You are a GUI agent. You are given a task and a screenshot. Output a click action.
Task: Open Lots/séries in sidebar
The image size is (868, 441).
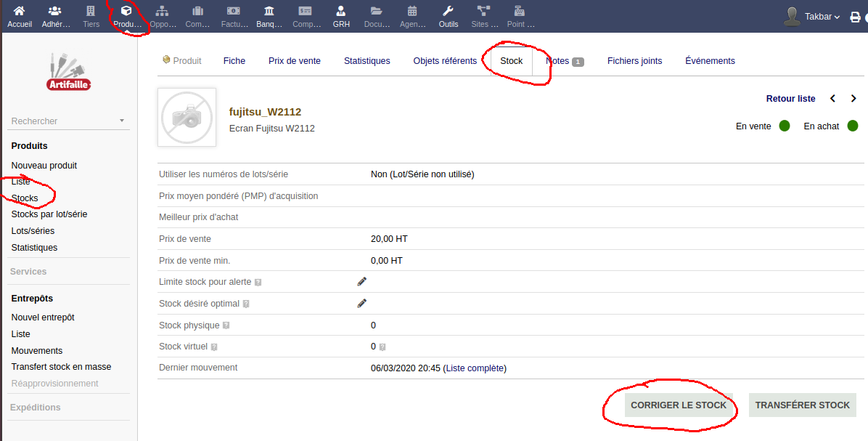click(x=33, y=231)
